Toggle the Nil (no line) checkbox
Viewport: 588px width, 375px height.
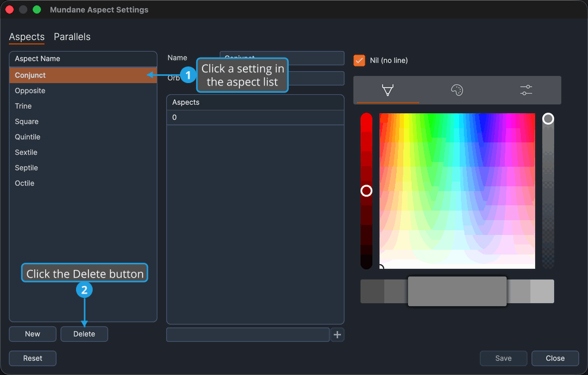click(359, 61)
